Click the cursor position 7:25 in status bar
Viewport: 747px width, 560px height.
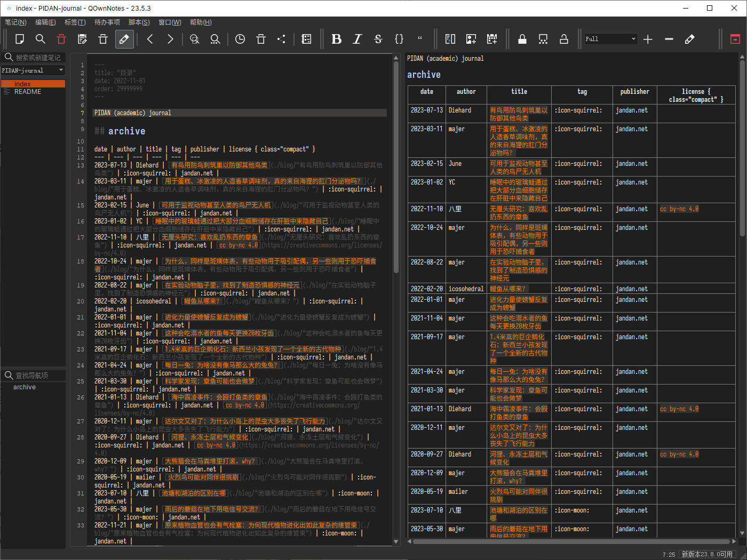pyautogui.click(x=669, y=555)
